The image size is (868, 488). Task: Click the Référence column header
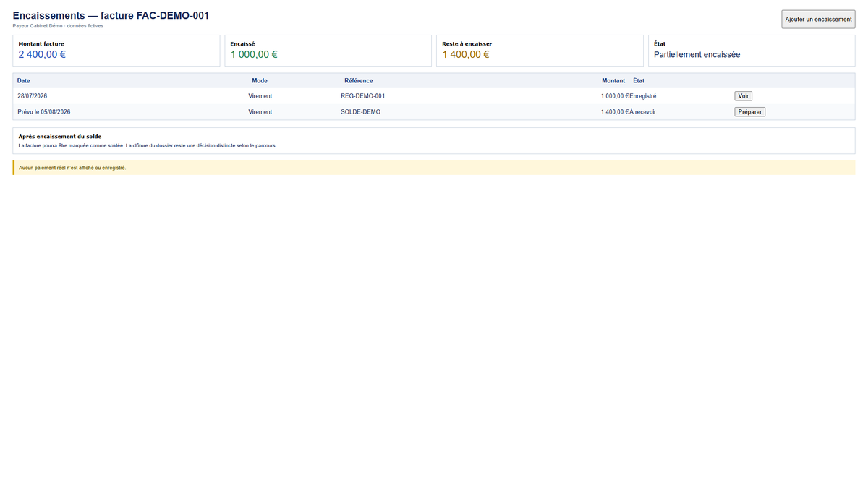click(359, 80)
